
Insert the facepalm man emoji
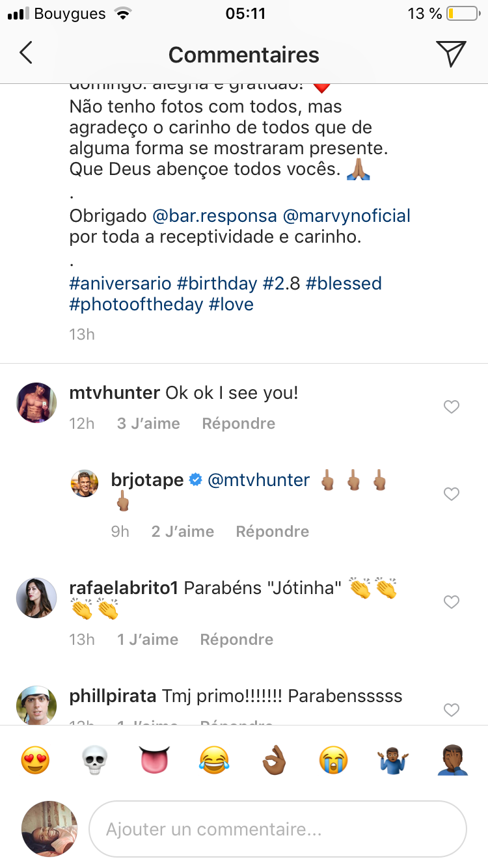[453, 759]
